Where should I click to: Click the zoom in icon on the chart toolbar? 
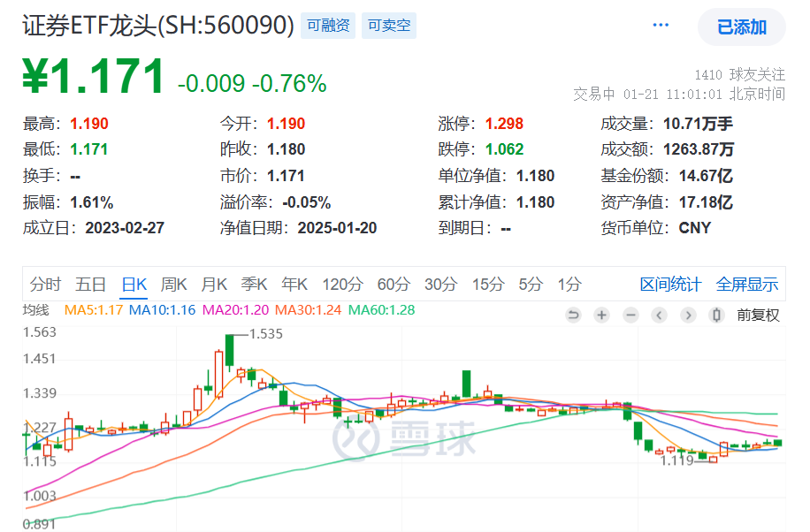pyautogui.click(x=601, y=315)
